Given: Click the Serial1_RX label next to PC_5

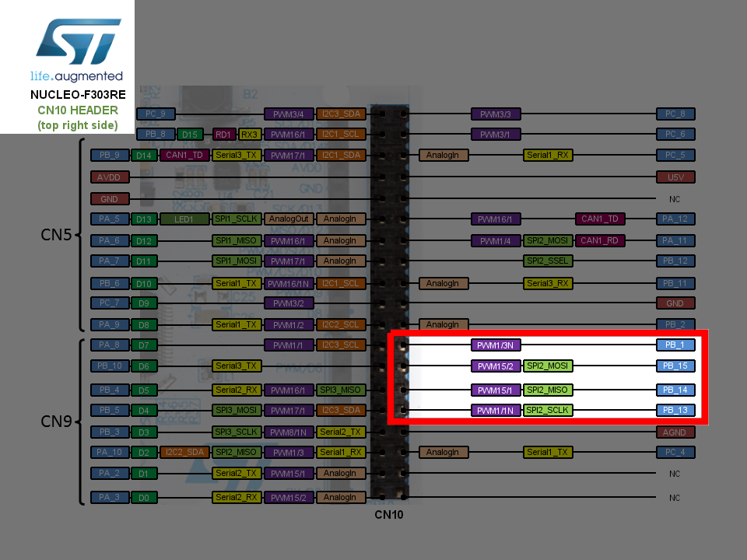Looking at the screenshot, I should click(x=549, y=155).
